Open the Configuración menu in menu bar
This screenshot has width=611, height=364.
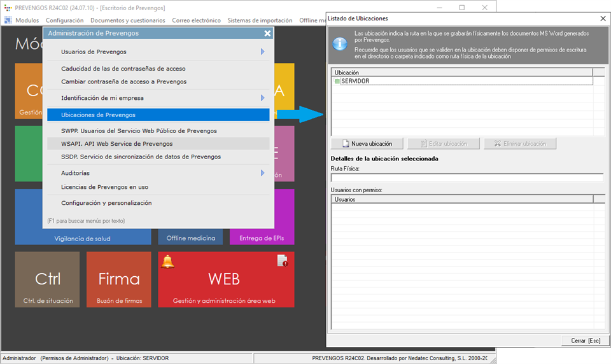[x=64, y=20]
